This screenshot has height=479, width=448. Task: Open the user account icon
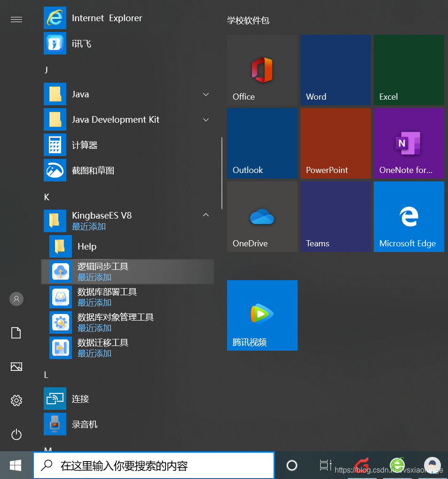click(16, 299)
